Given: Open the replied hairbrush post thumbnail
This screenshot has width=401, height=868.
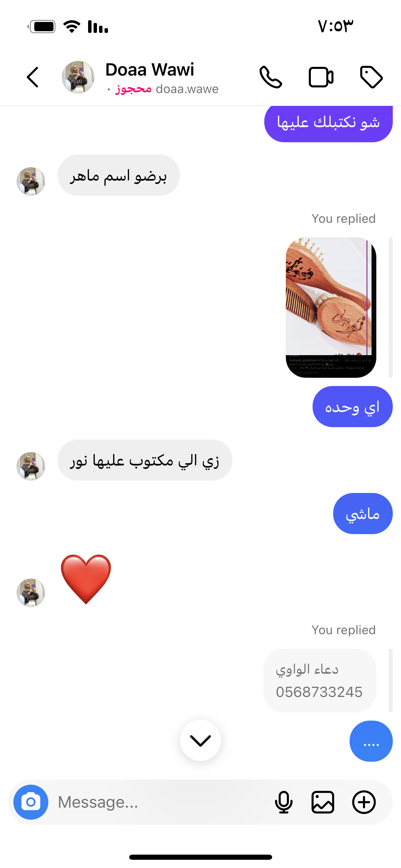Looking at the screenshot, I should pos(331,308).
